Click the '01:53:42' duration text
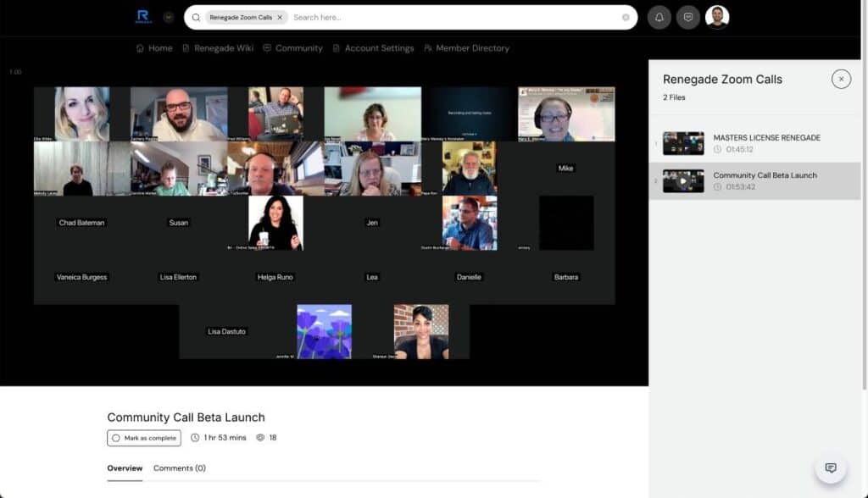This screenshot has height=498, width=868. tap(741, 187)
